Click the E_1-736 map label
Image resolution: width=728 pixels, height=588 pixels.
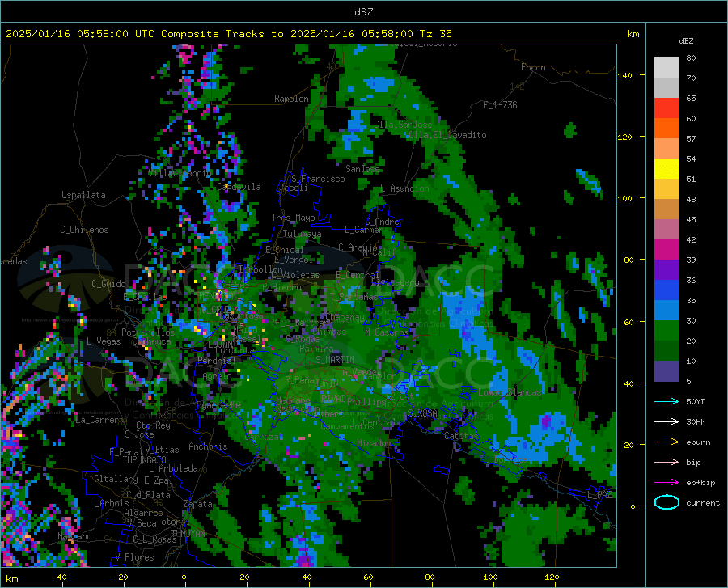pyautogui.click(x=500, y=105)
